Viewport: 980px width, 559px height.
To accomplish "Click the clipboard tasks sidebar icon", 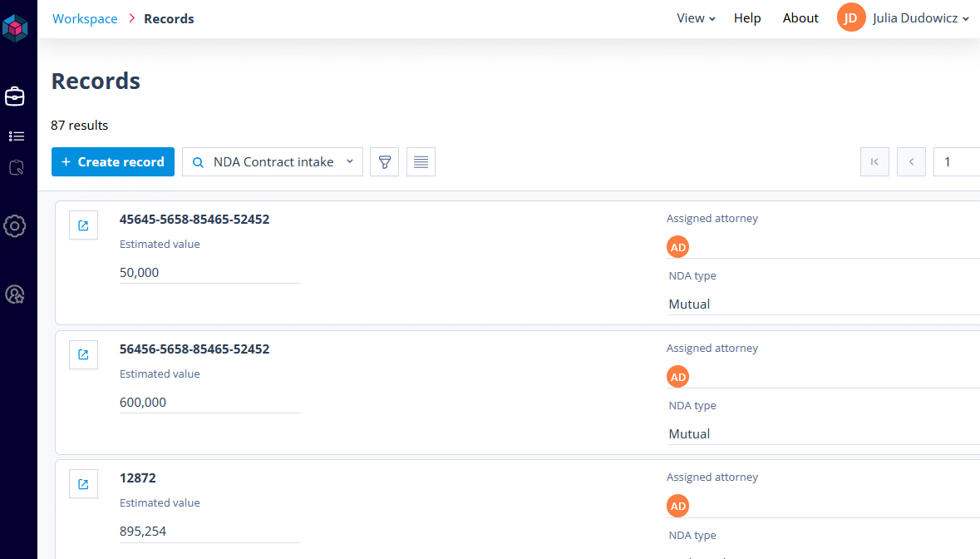I will point(16,168).
